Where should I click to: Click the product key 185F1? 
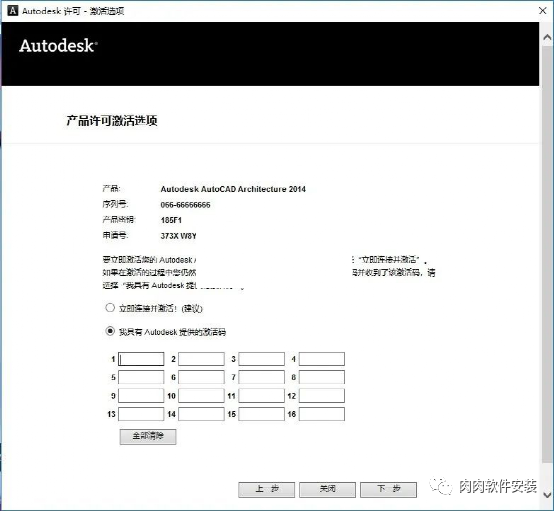pos(171,220)
